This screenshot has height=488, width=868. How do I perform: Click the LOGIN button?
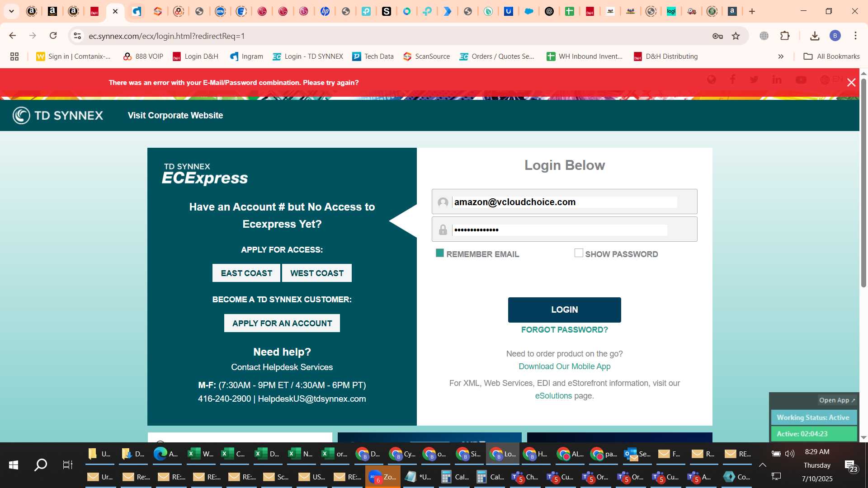[564, 310]
